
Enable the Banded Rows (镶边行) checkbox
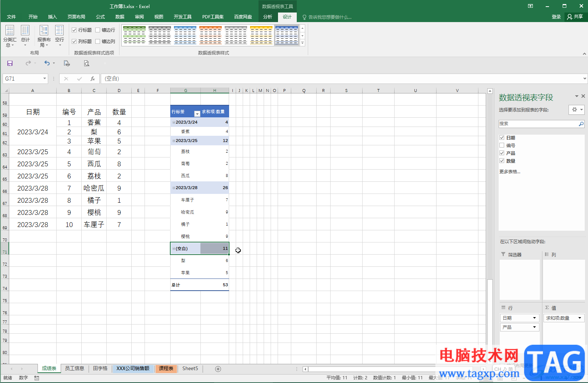coord(98,30)
